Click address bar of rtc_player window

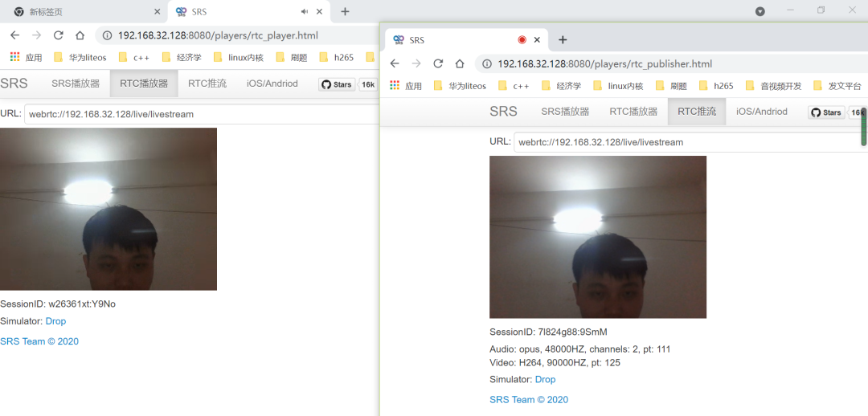(237, 35)
